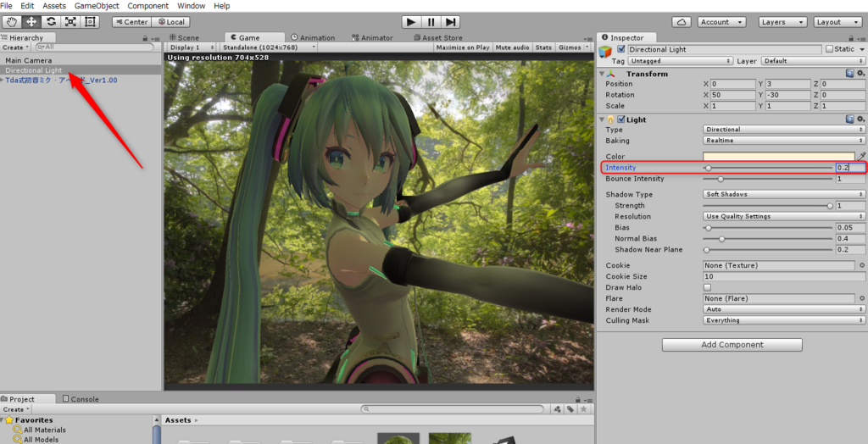Open the File menu
This screenshot has height=444, width=868.
click(7, 6)
